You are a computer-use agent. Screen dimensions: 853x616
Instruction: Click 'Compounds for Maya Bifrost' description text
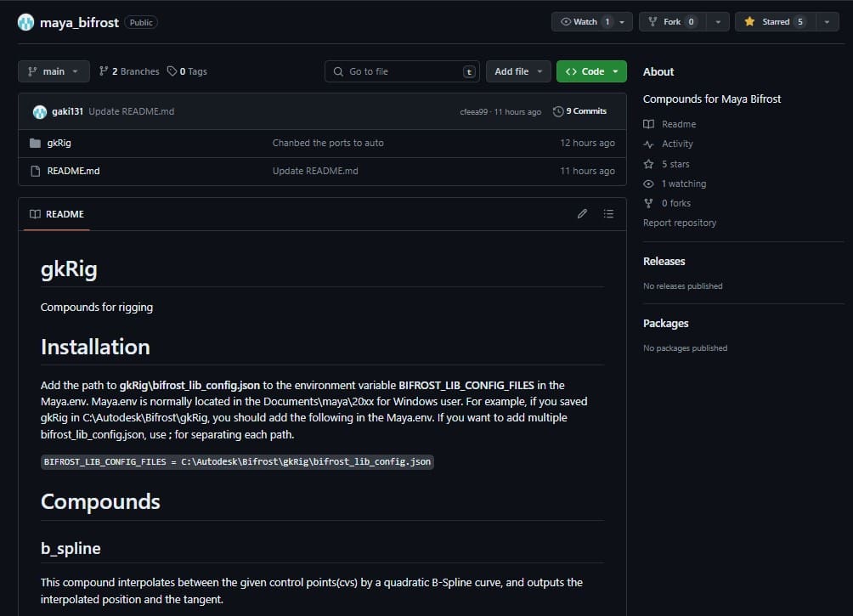tap(712, 99)
